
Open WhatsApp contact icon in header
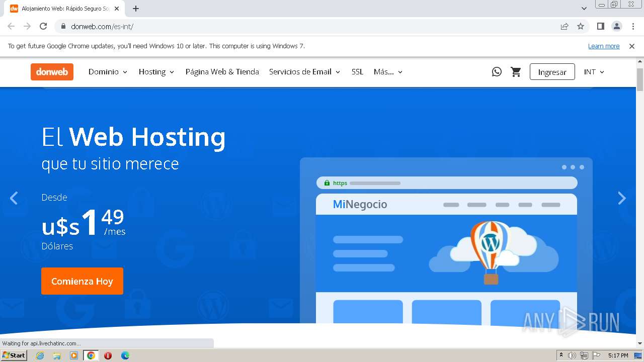[497, 72]
